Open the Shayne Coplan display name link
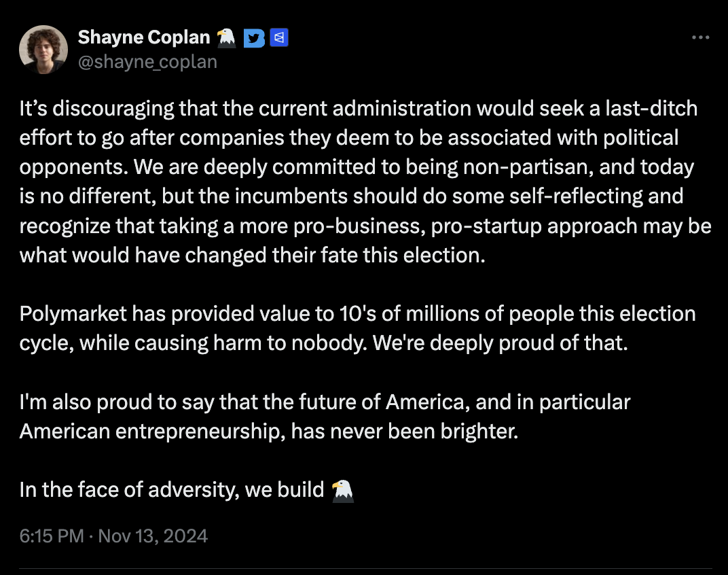Screen dimensions: 728x575 [144, 37]
